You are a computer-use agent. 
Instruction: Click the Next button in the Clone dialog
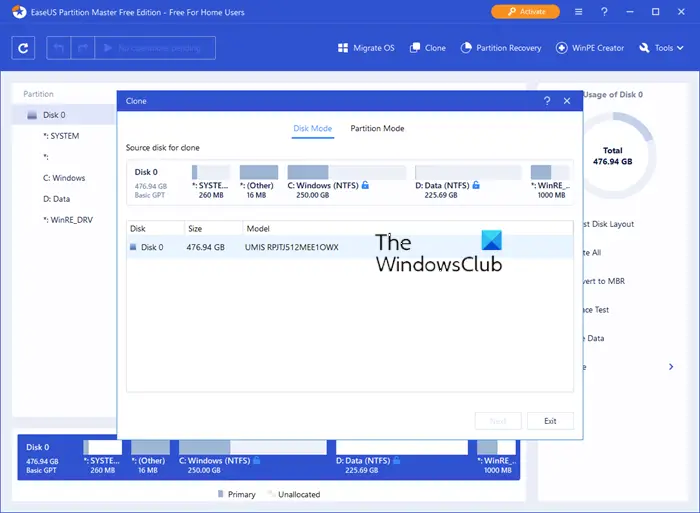click(x=498, y=421)
